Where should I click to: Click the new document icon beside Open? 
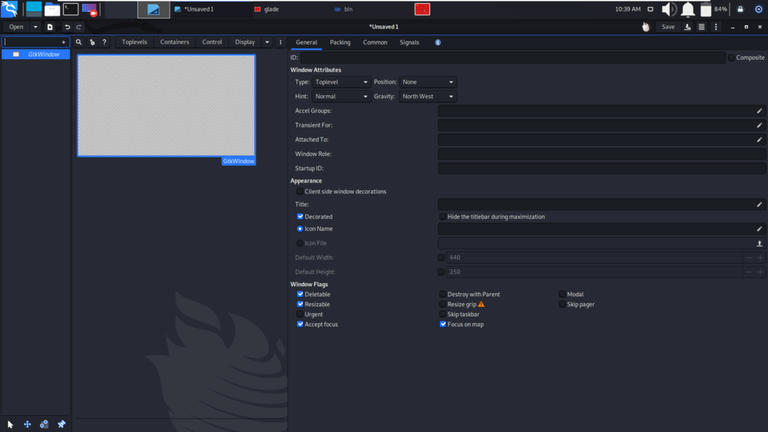click(49, 27)
